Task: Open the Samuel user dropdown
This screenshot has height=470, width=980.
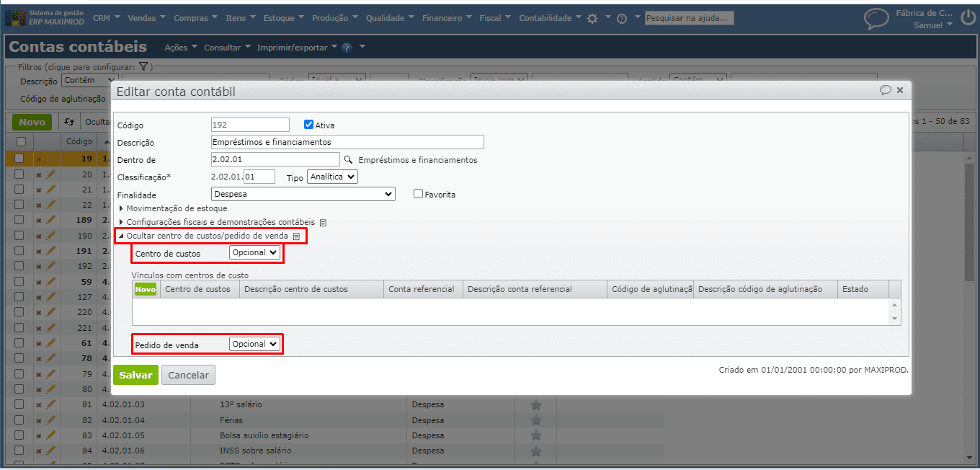Action: (932, 25)
